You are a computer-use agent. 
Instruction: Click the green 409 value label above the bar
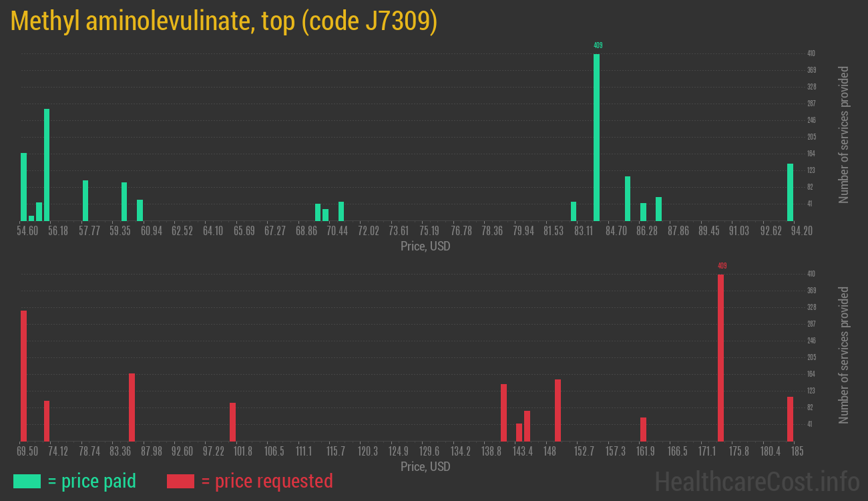[x=598, y=45]
